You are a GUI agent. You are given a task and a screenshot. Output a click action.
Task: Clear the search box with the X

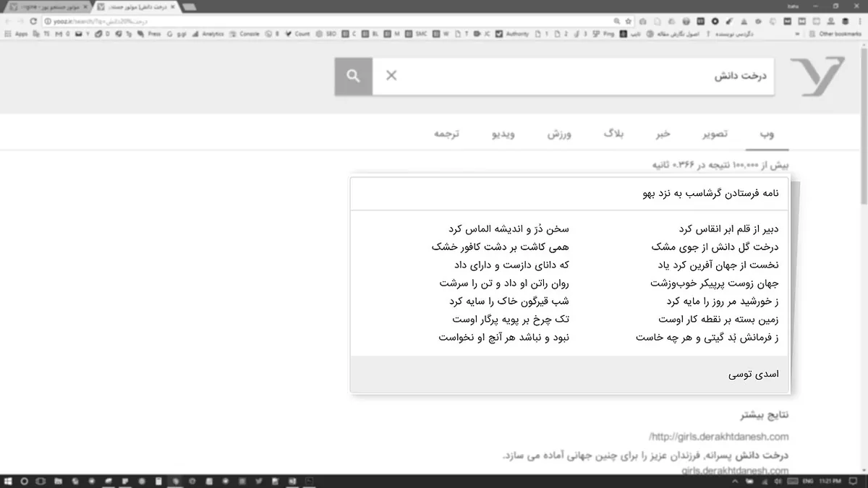coord(391,76)
